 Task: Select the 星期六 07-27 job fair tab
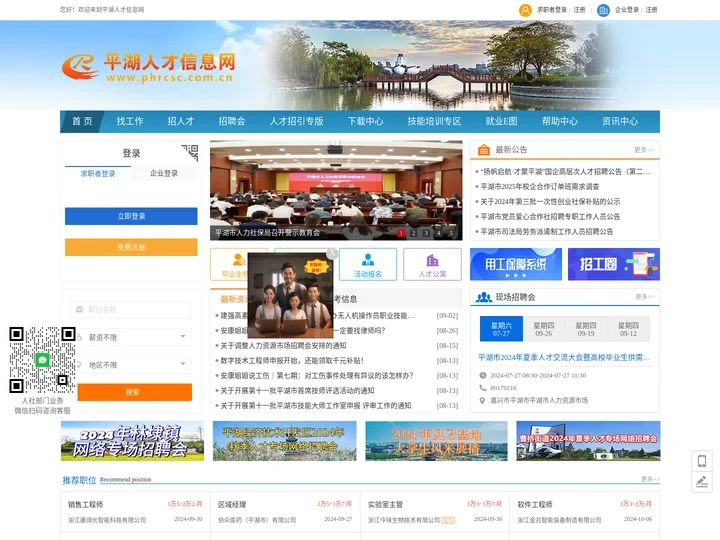point(501,329)
